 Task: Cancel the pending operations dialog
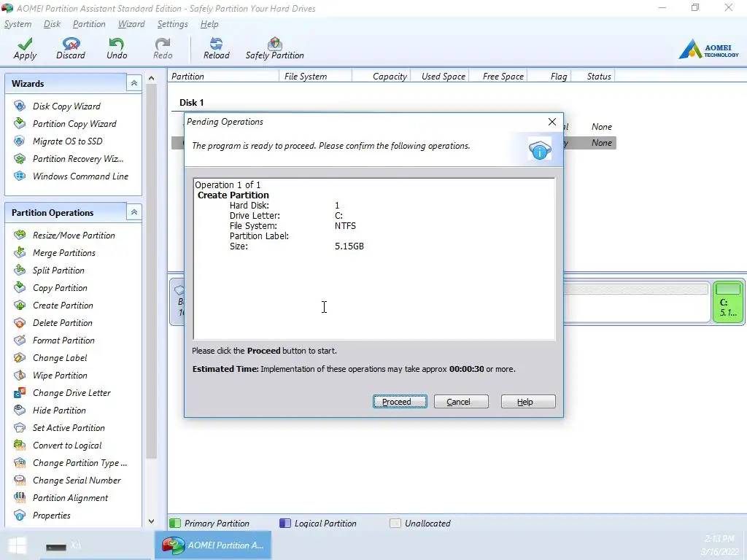461,402
